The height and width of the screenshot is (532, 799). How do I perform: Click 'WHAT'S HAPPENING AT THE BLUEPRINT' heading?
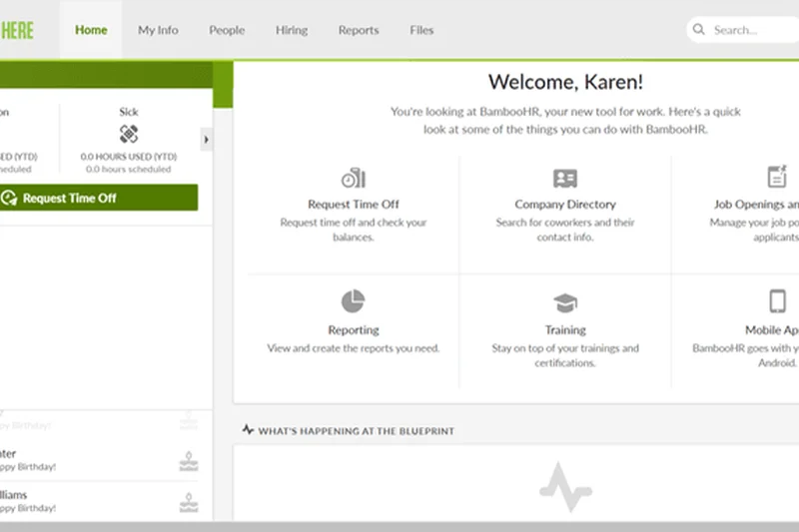(x=356, y=431)
